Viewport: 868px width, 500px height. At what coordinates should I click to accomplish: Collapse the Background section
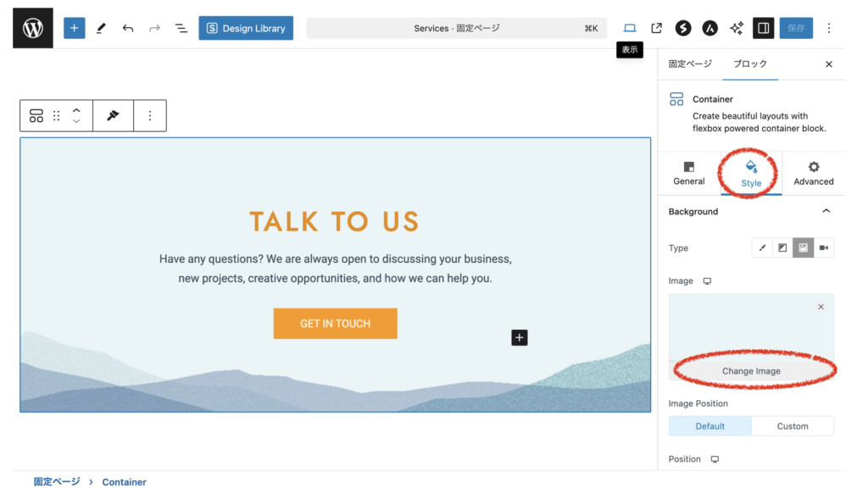[x=826, y=212]
